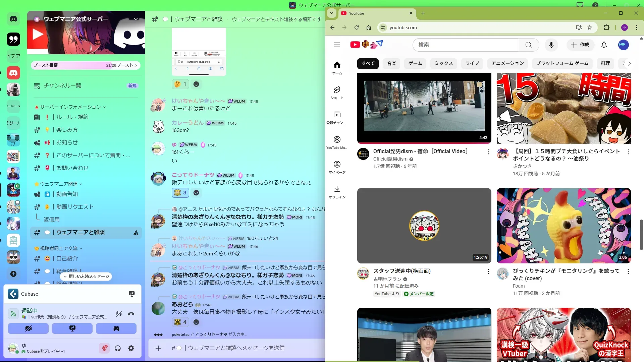The height and width of the screenshot is (362, 644).
Task: Click the YouTube voice search microphone icon
Action: [x=551, y=45]
